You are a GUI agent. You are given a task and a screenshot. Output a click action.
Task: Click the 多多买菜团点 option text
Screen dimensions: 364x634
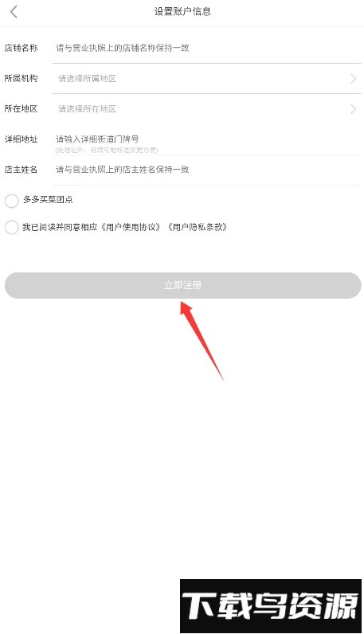coord(48,200)
